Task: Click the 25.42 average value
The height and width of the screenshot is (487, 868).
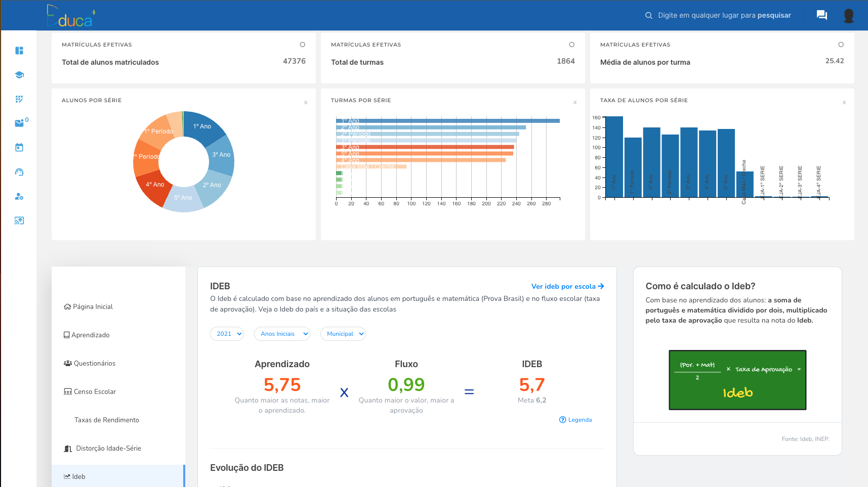Action: click(835, 61)
